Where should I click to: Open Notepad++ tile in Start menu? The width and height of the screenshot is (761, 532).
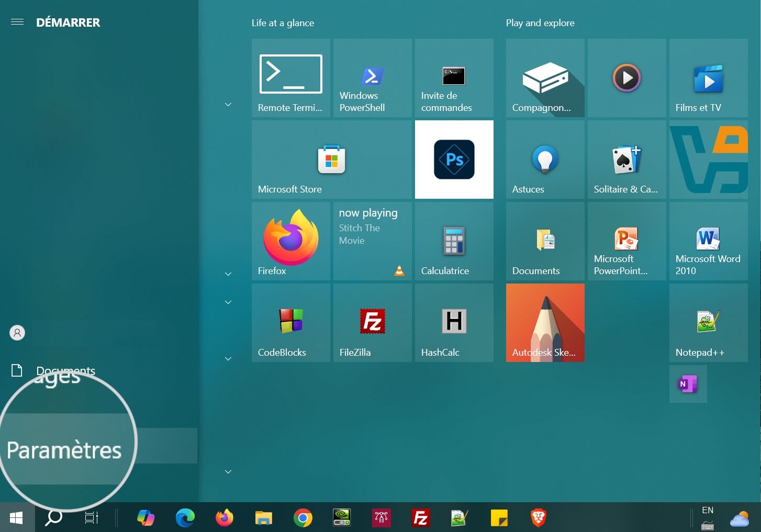[709, 323]
